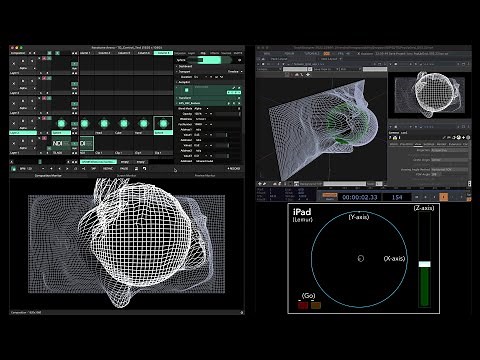Trigger the Head clip in Layer 2

[104, 124]
